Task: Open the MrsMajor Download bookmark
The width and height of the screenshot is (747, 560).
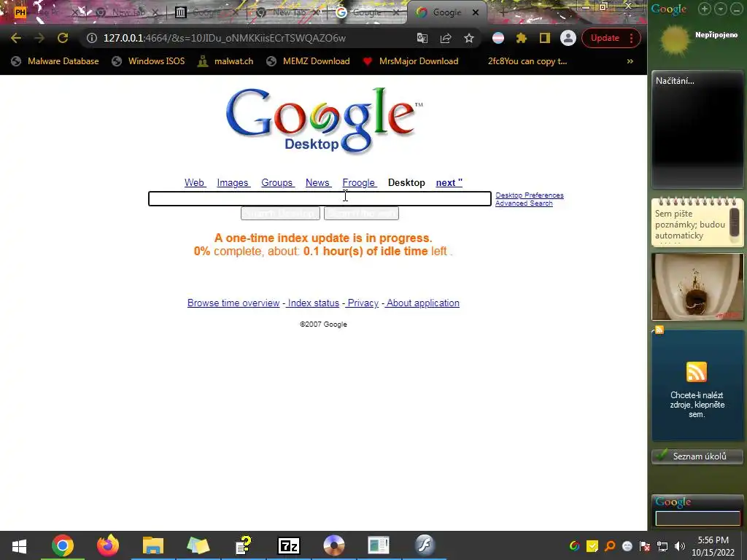Action: (x=410, y=61)
